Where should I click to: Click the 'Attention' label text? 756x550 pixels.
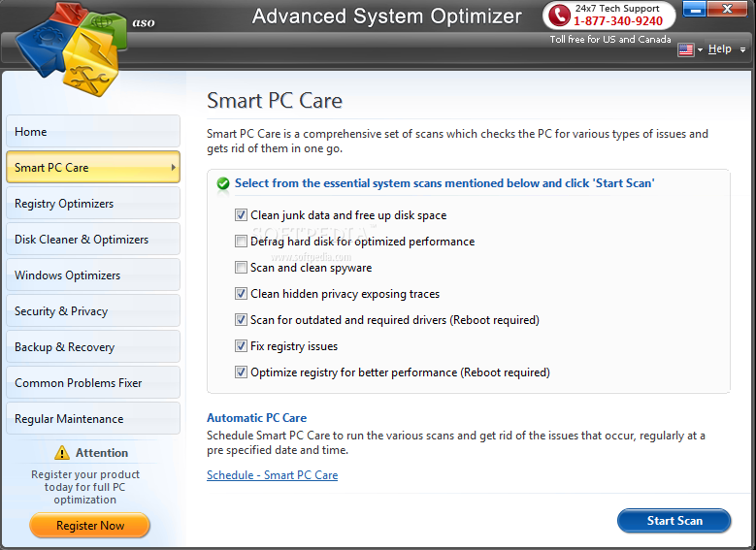(102, 453)
